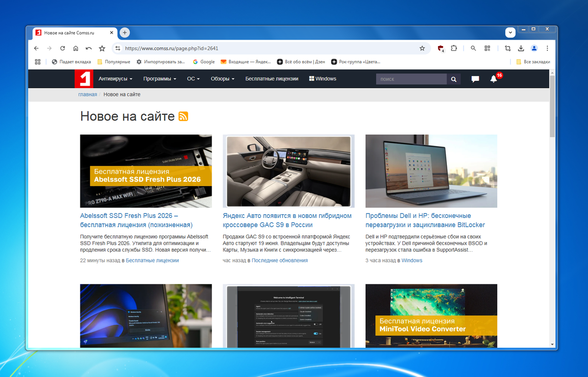The height and width of the screenshot is (377, 588).
Task: Click the page vertical scrollbar thumb
Action: pyautogui.click(x=552, y=107)
